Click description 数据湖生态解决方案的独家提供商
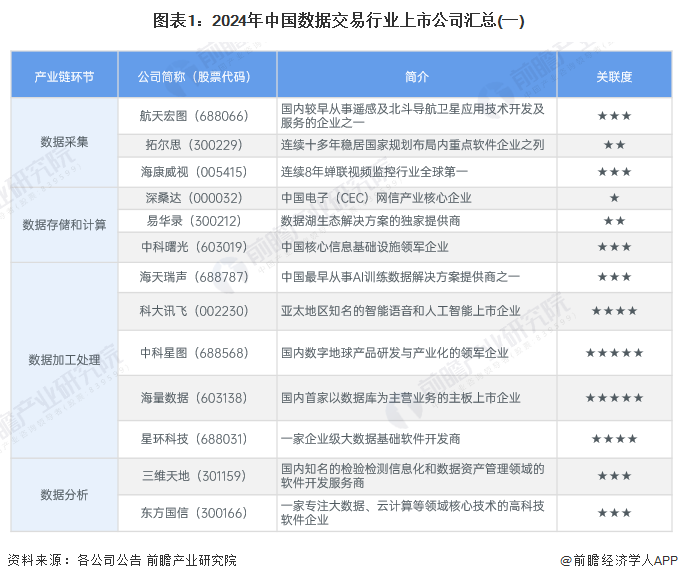The image size is (678, 581). pyautogui.click(x=370, y=221)
